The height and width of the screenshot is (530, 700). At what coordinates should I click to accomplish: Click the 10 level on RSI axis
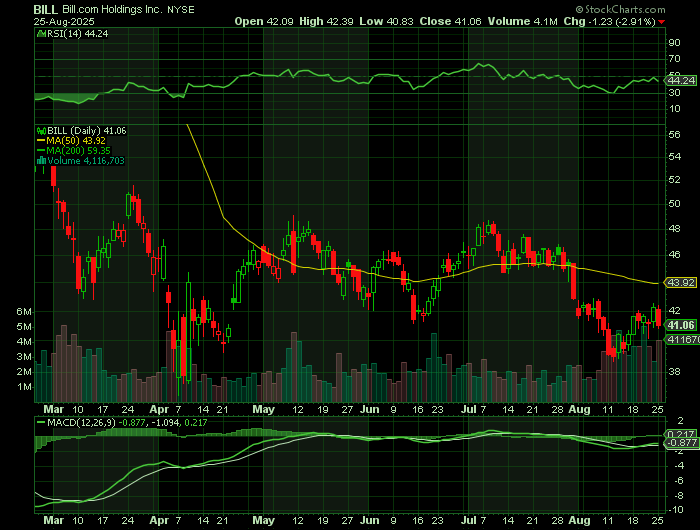click(674, 109)
